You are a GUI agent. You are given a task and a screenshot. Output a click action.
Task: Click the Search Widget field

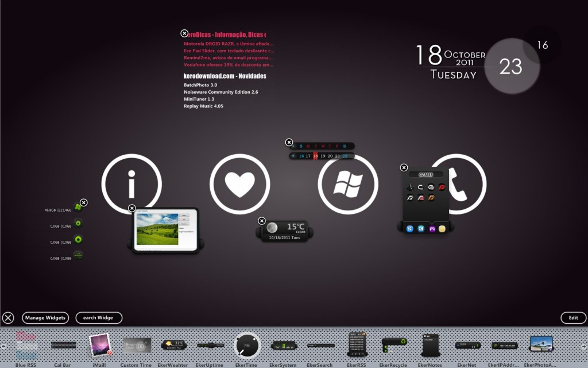pos(99,317)
